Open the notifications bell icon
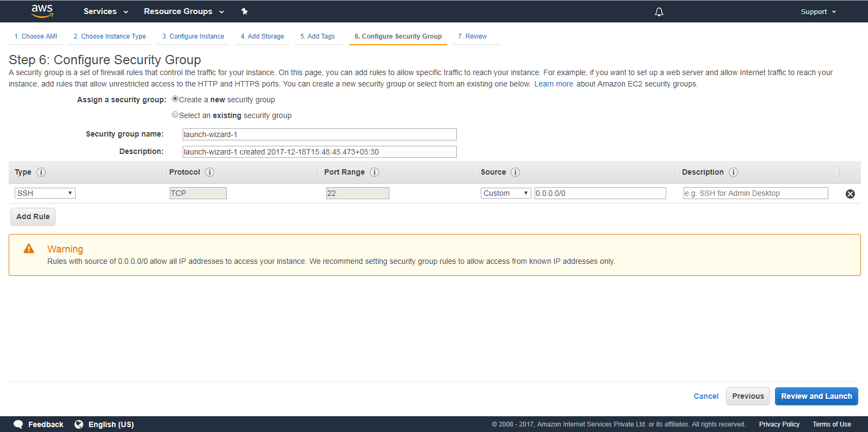The image size is (868, 432). coord(659,11)
